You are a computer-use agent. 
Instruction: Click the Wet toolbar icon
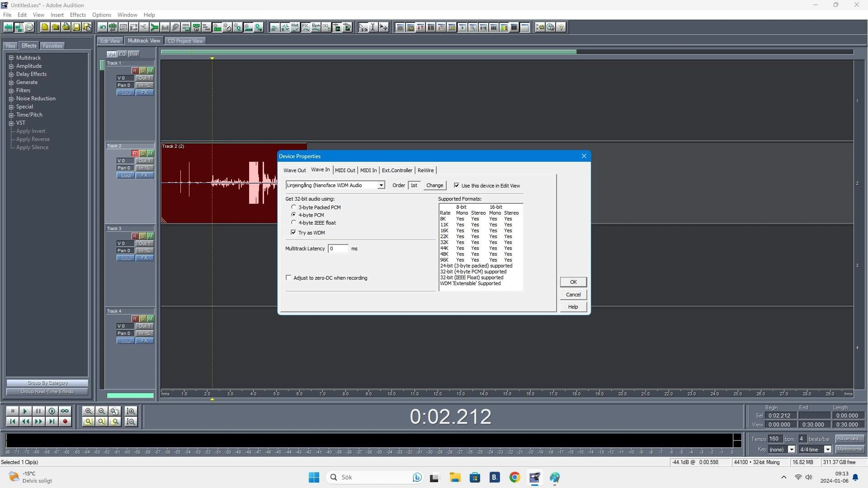click(x=295, y=28)
